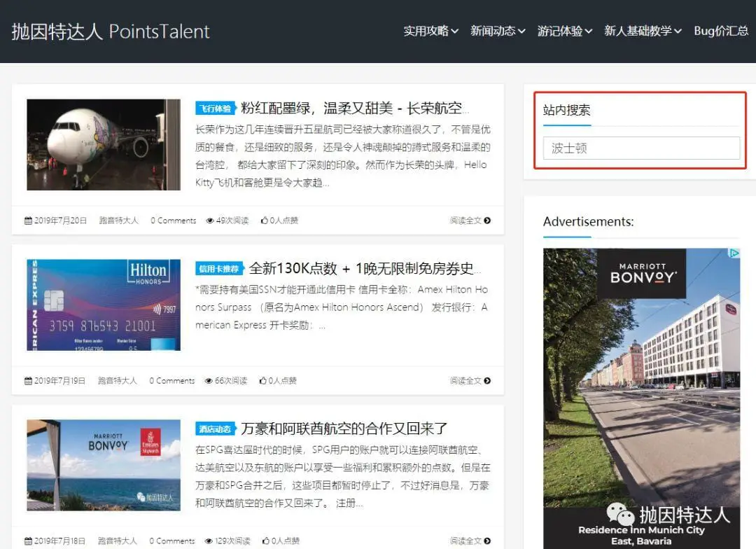756x549 pixels.
Task: Click the 129次阅读 view count
Action: coord(233,541)
